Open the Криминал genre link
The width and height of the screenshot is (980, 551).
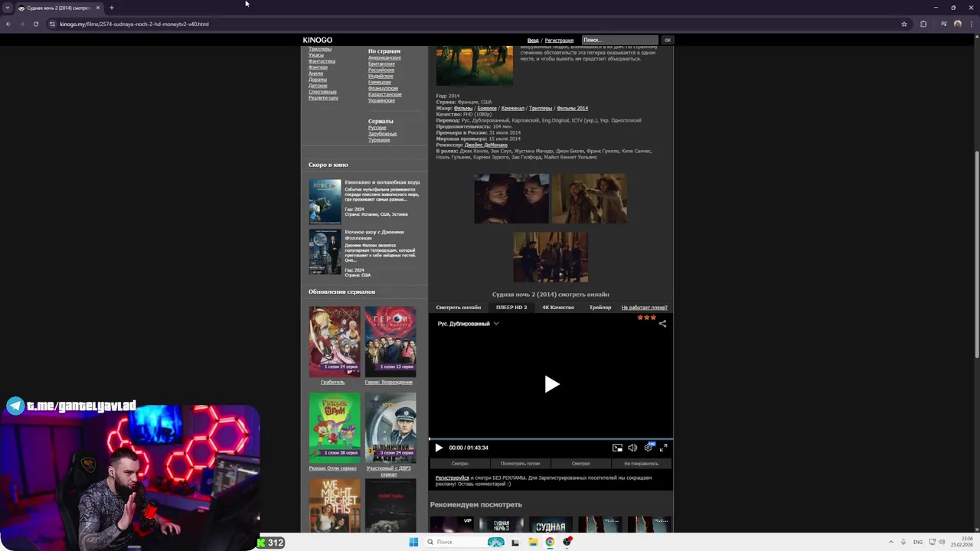click(513, 108)
